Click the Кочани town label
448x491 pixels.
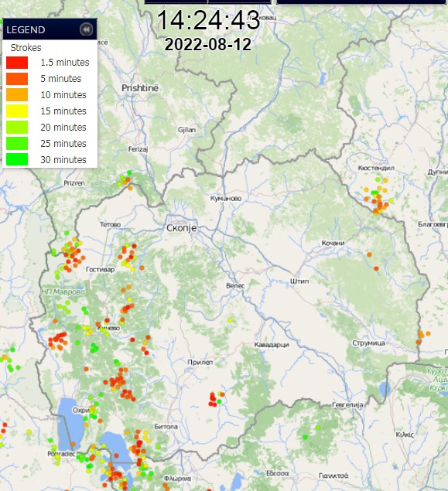[x=333, y=243]
